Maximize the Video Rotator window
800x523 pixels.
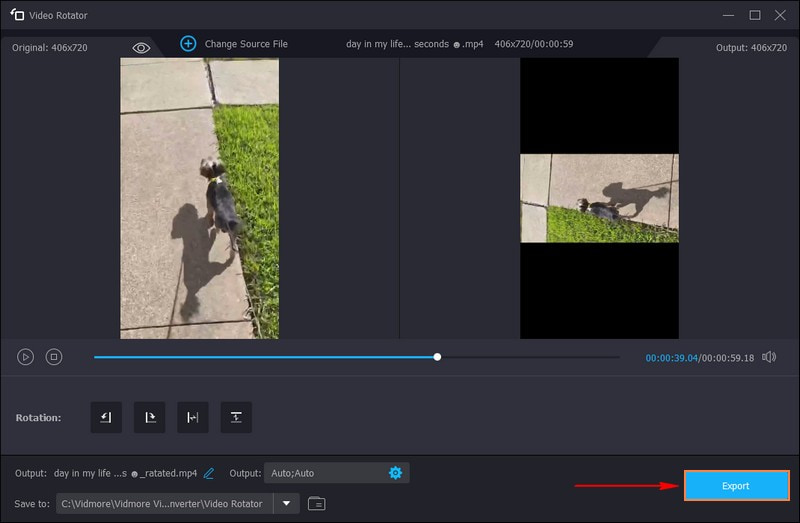click(755, 15)
